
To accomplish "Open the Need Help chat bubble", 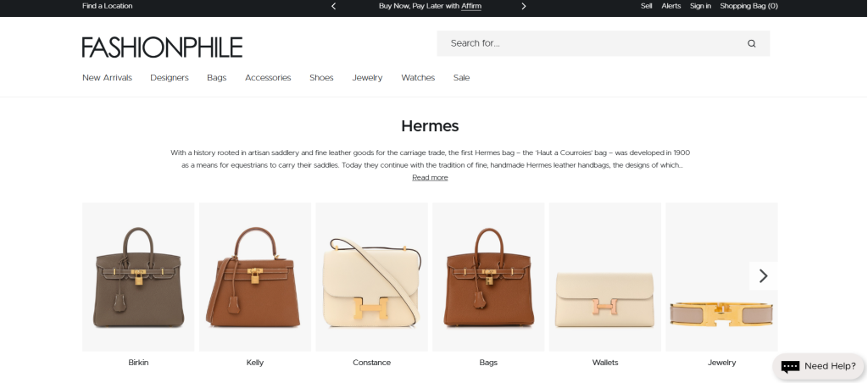I will pos(818,366).
